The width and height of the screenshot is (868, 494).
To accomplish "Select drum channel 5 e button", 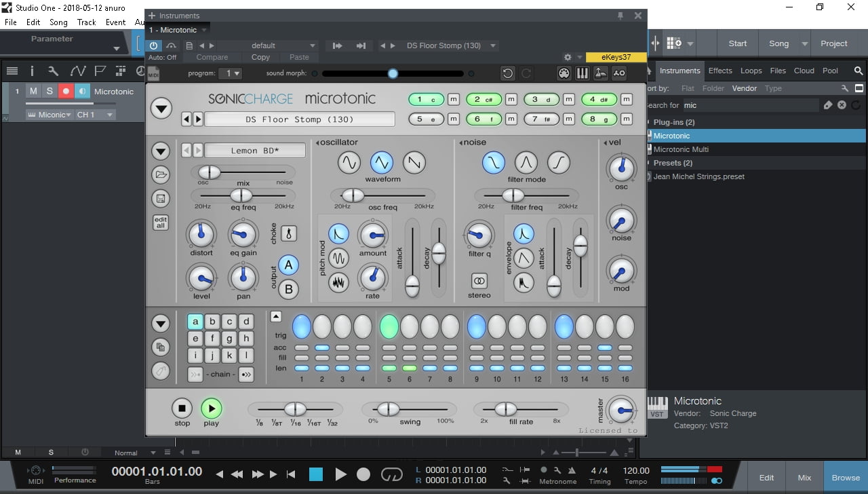I will click(x=426, y=119).
